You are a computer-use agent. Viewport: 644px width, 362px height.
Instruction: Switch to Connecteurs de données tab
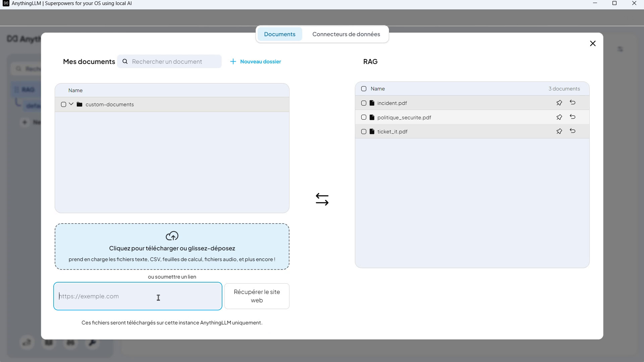(x=346, y=34)
